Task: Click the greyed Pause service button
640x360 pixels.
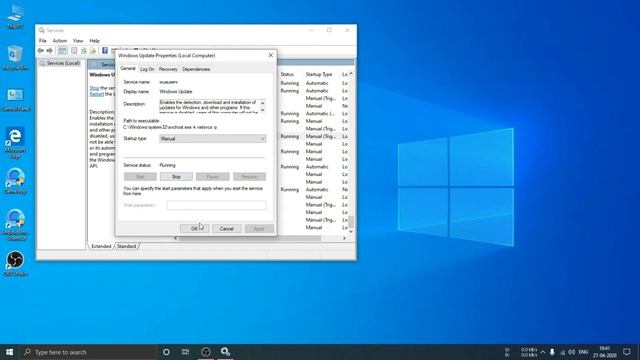Action: pos(213,177)
